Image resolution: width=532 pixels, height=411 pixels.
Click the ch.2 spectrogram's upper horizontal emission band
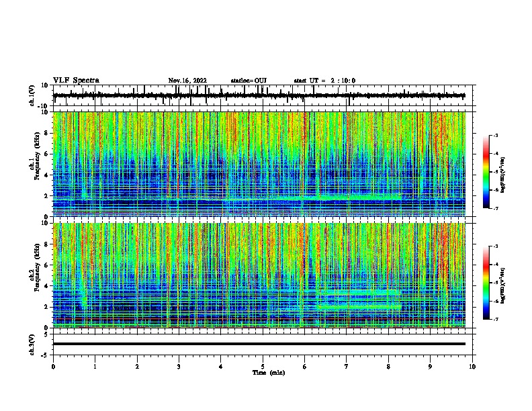tap(359, 291)
